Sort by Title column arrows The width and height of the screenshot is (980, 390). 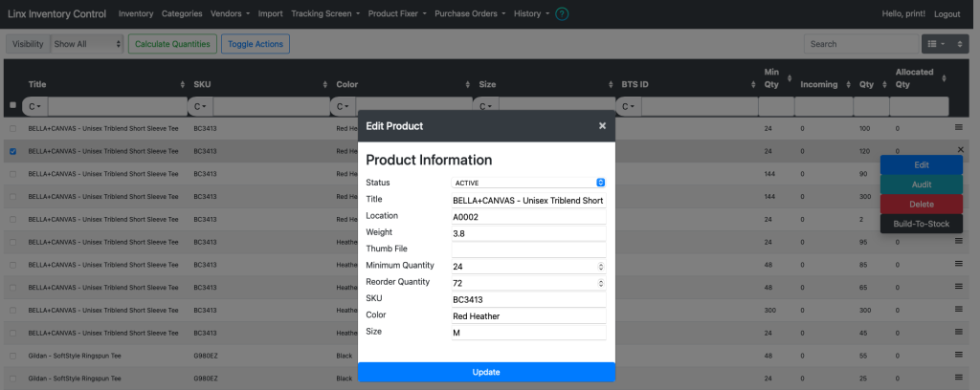[x=183, y=84]
